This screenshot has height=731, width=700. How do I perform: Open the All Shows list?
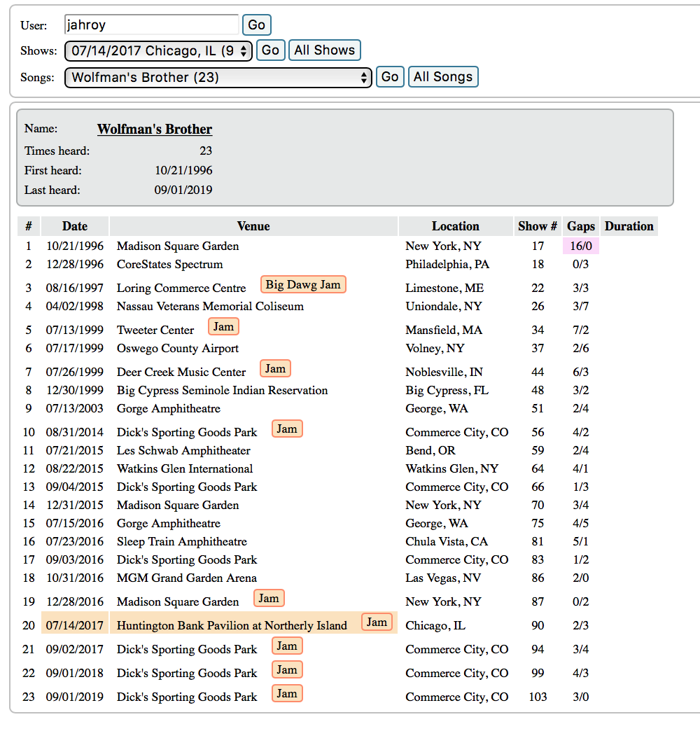pyautogui.click(x=324, y=50)
